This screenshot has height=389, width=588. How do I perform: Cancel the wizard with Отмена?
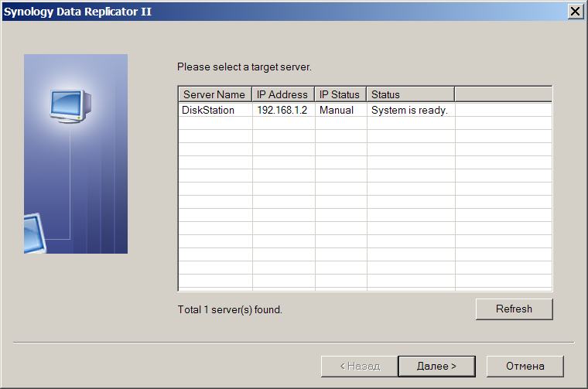pos(525,366)
